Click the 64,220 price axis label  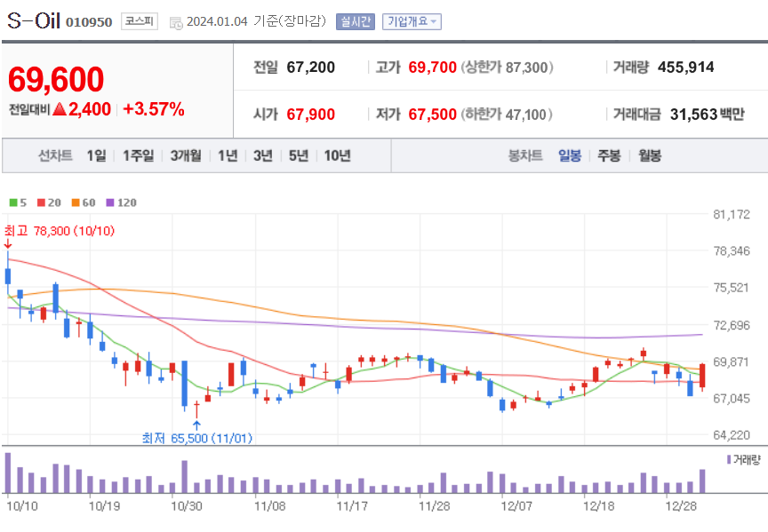point(732,435)
